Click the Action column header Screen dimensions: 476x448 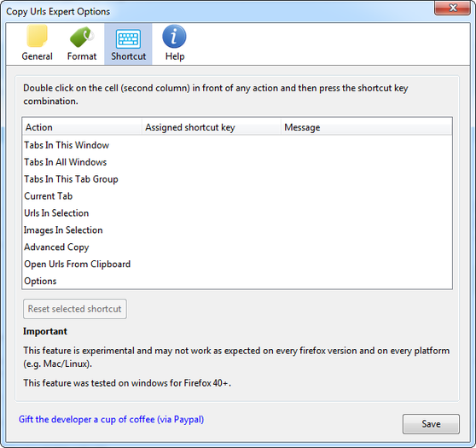pos(82,127)
